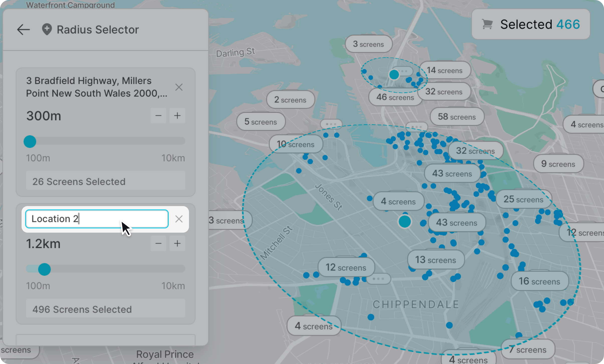Click the ellipsis bubble beside 12 screens

pyautogui.click(x=378, y=279)
